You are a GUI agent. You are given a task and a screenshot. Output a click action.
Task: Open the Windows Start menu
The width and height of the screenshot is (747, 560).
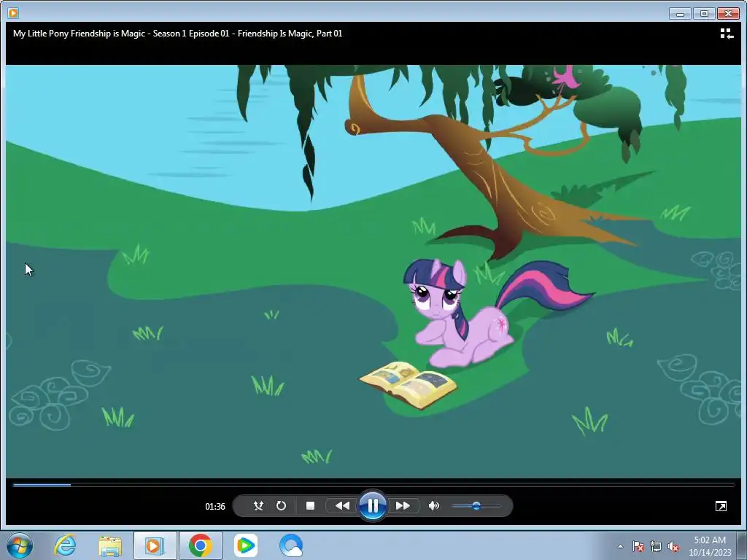(20, 545)
